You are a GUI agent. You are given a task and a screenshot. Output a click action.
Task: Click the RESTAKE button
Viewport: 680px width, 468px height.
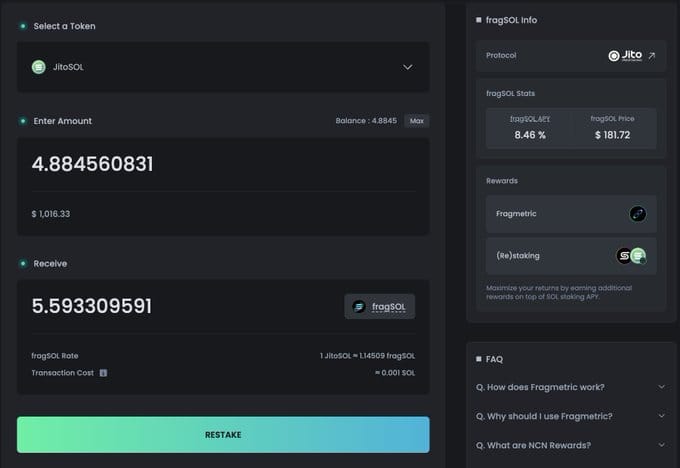coord(223,435)
